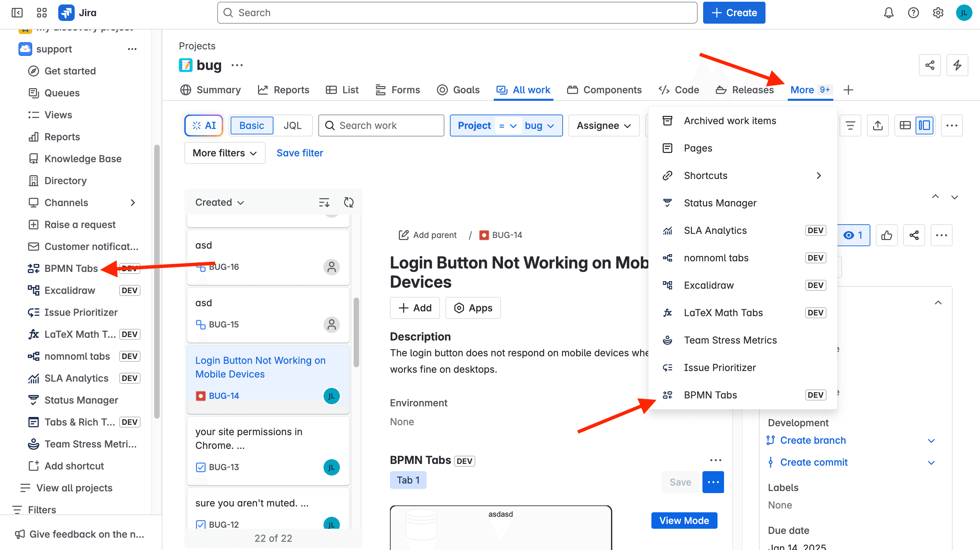
Task: Select Tab 1 in the BPMN Tabs panel
Action: click(x=408, y=480)
